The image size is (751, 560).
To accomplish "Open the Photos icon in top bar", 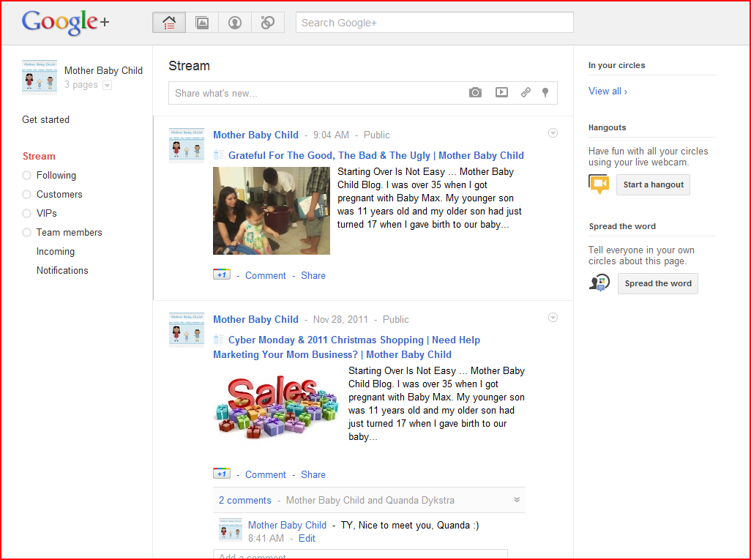I will [202, 23].
